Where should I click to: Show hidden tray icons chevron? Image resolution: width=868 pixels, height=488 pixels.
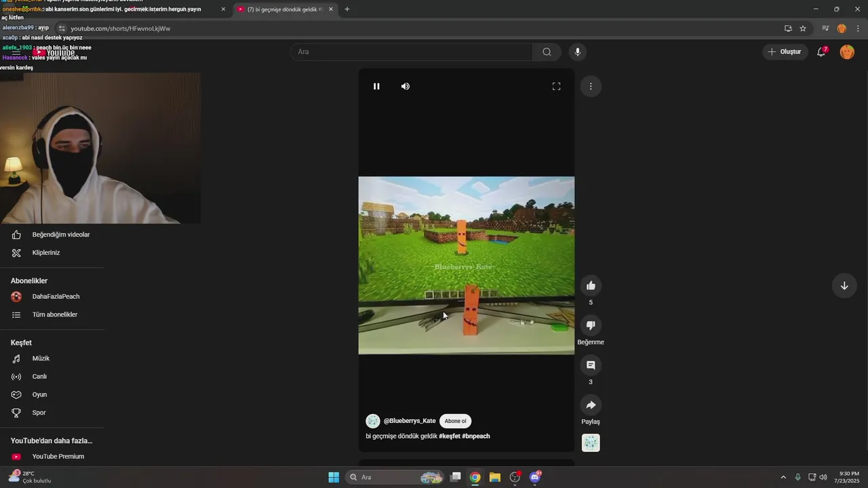click(x=783, y=477)
